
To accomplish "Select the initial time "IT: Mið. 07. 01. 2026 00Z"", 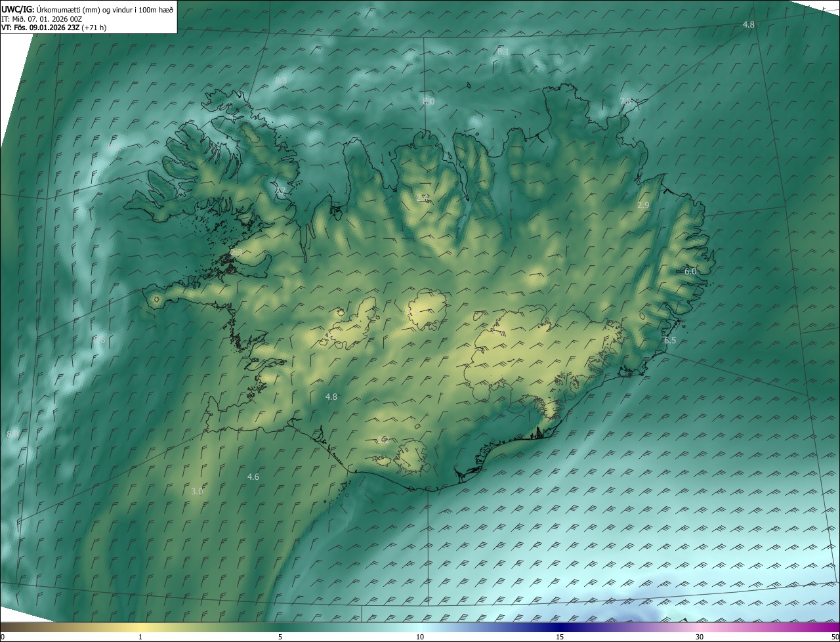I will pyautogui.click(x=41, y=19).
